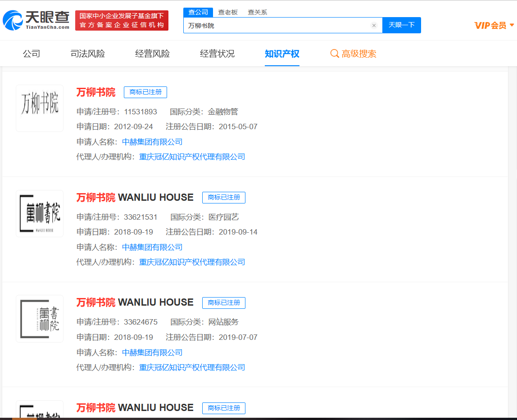Click the magnifier icon beside 高级搜索

click(335, 54)
